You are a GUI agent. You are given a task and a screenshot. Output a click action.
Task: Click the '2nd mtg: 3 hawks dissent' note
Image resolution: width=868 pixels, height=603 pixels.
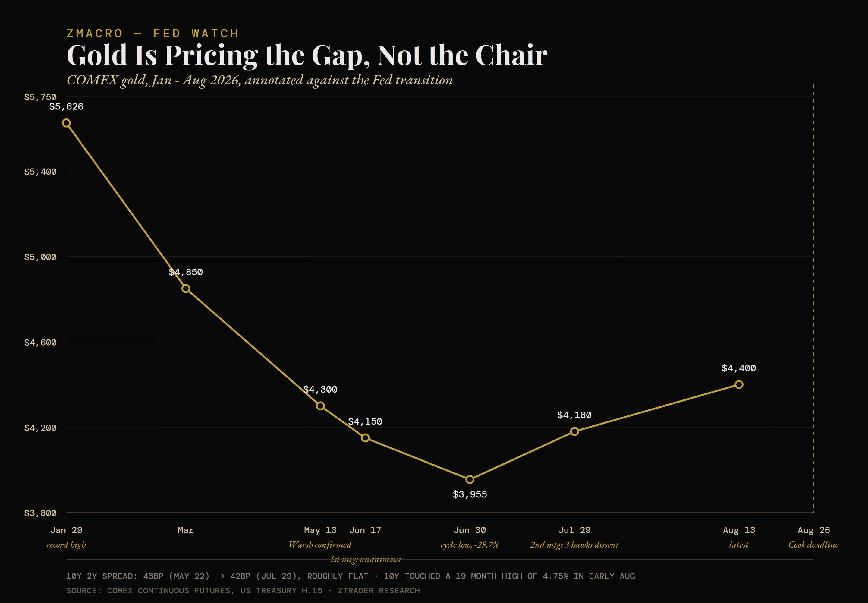[x=574, y=545]
